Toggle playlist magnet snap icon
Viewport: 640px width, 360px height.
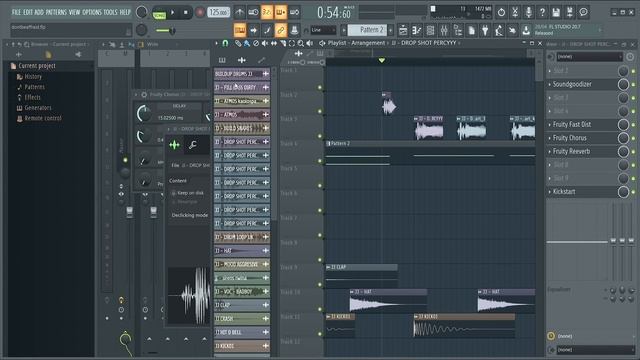pyautogui.click(x=225, y=43)
